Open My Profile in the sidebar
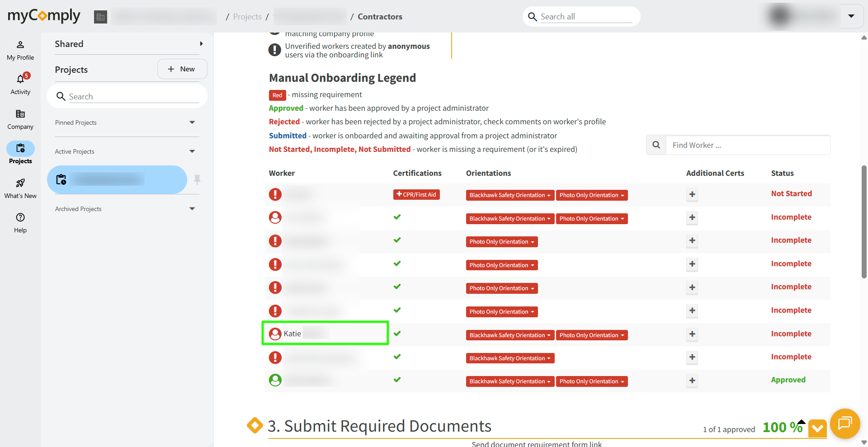The image size is (868, 447). click(20, 51)
